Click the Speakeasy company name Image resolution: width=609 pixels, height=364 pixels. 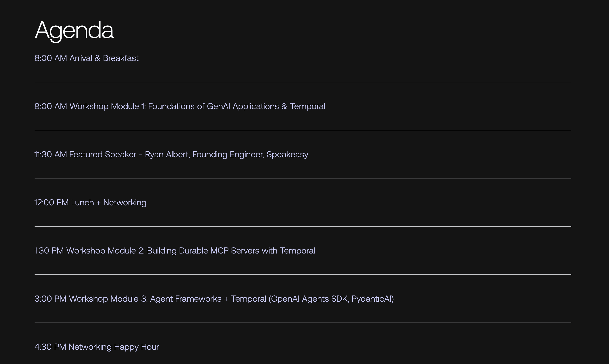tap(287, 154)
